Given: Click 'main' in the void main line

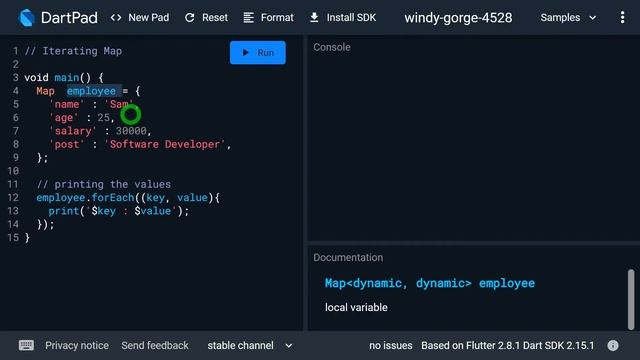Looking at the screenshot, I should coord(67,78).
